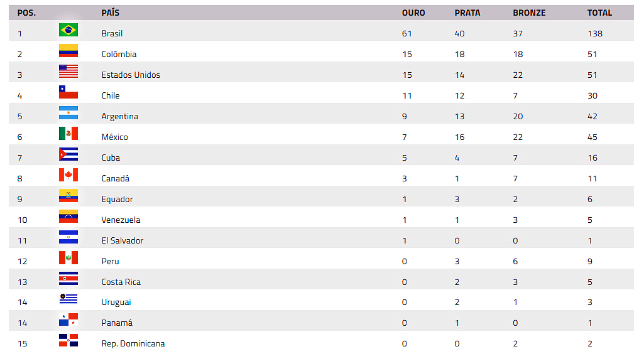Click the Venezuela country name

click(x=121, y=220)
